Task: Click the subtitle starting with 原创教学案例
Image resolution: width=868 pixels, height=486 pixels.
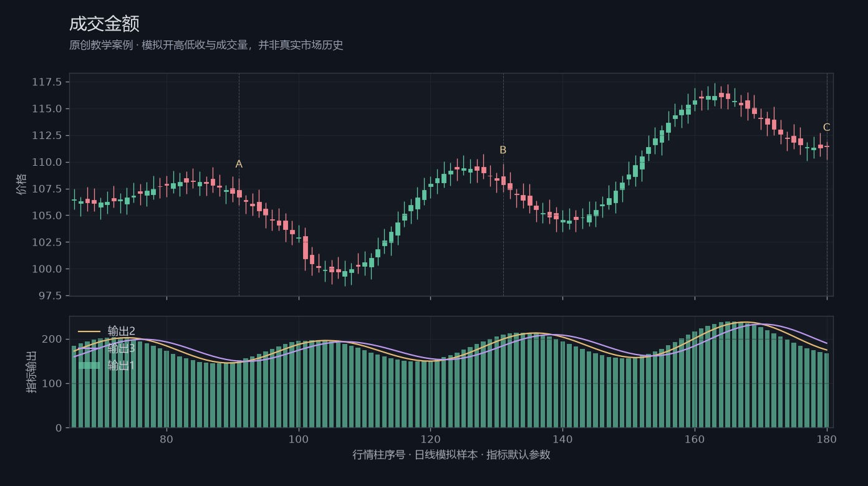Action: click(x=206, y=45)
